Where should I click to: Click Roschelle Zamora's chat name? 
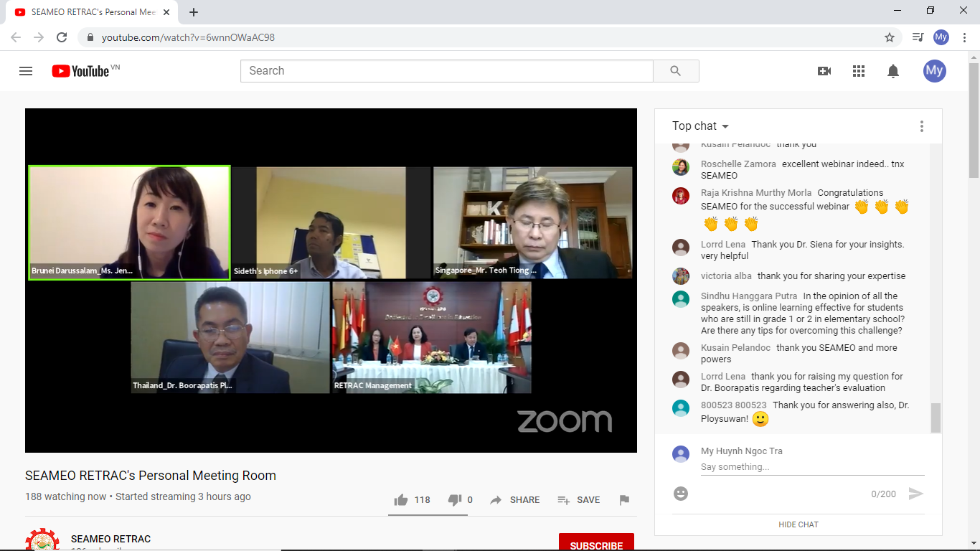coord(738,164)
